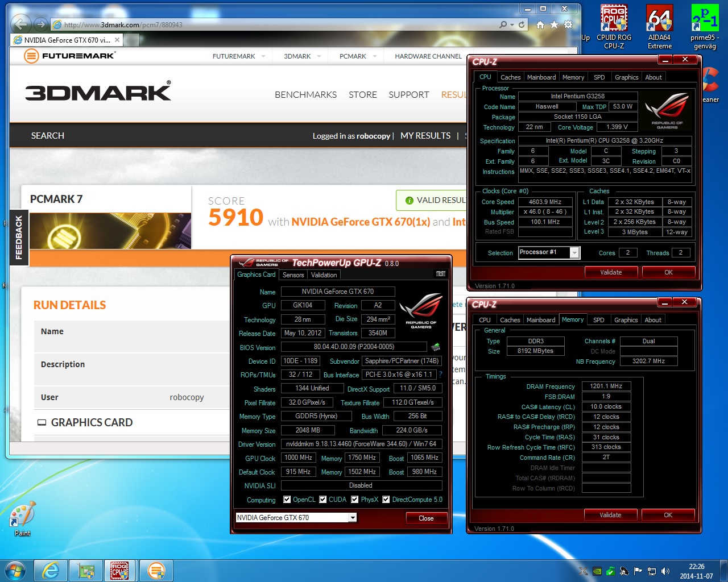
Task: Click OK in lower CPU-Z window
Action: (668, 515)
